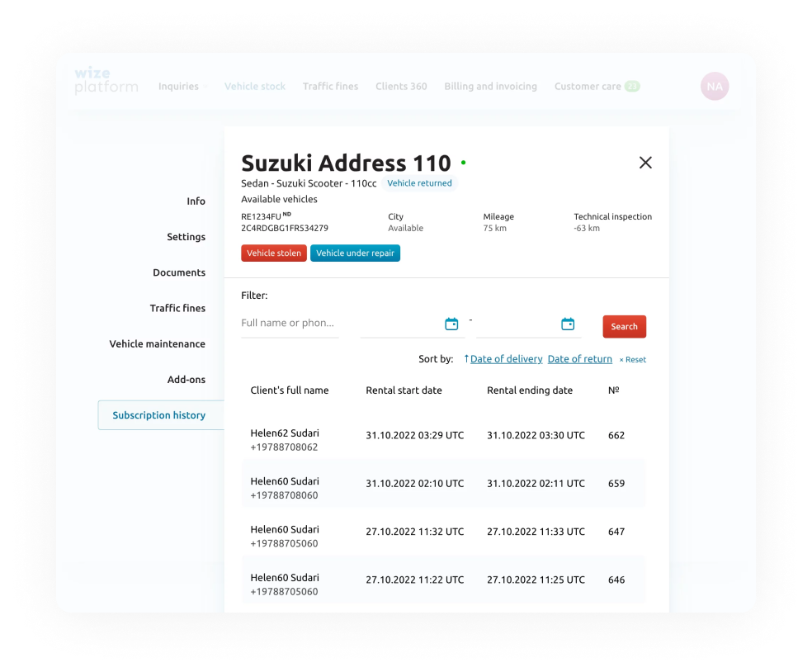Click start date 31.10.2022 02:10 UTC
The width and height of the screenshot is (812, 672).
click(x=415, y=484)
